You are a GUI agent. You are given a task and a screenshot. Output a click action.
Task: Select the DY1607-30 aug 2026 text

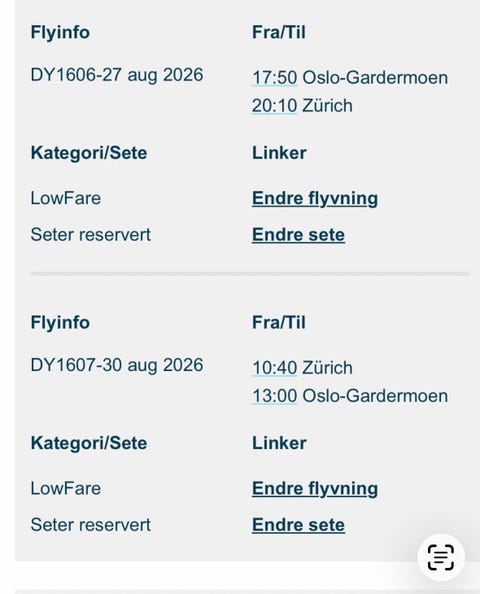(117, 365)
